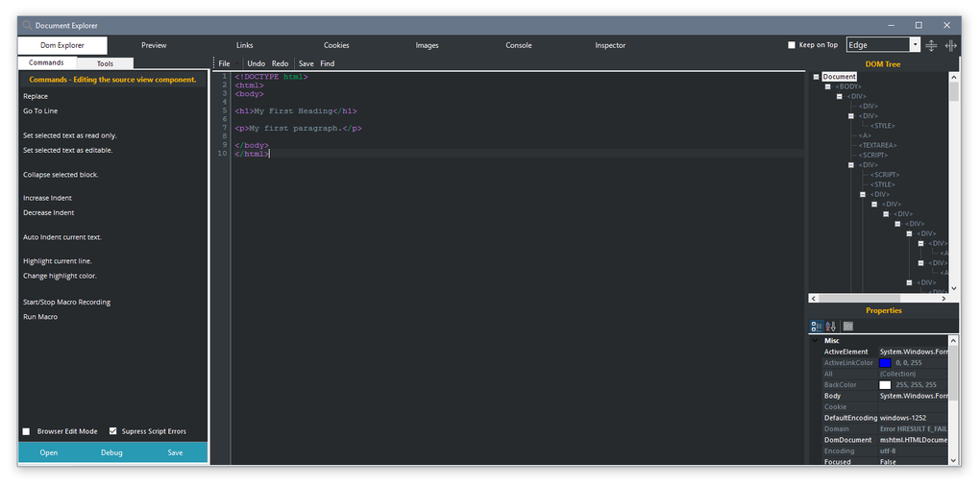Image resolution: width=980 pixels, height=487 pixels.
Task: Open the Edge browser dropdown
Action: click(915, 45)
